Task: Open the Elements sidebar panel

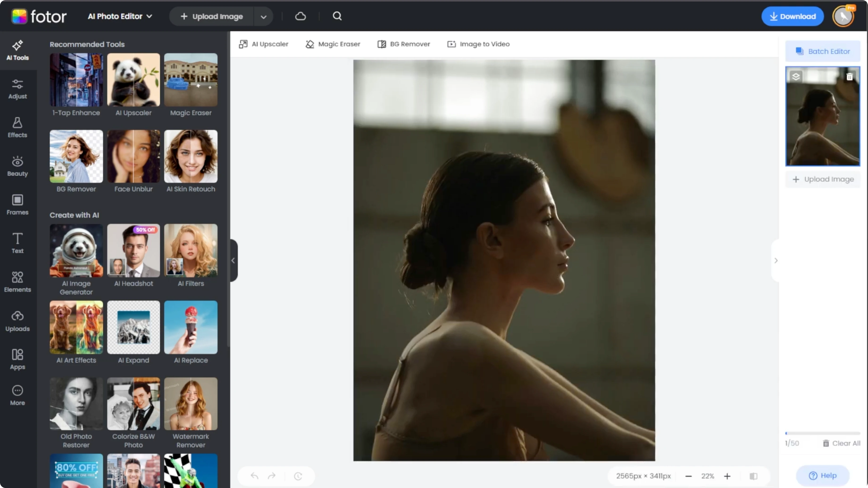Action: [17, 282]
